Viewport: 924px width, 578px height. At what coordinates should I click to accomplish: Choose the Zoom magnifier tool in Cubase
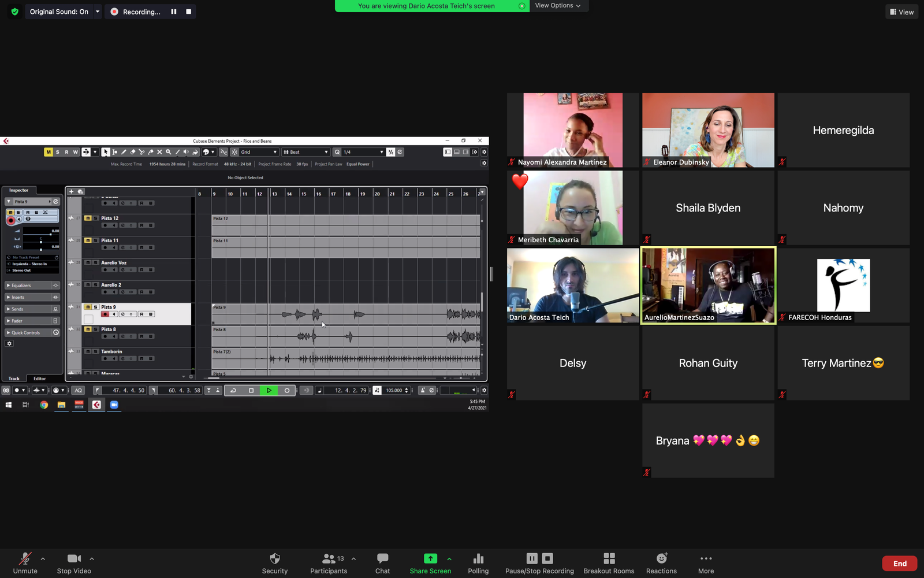pyautogui.click(x=169, y=152)
